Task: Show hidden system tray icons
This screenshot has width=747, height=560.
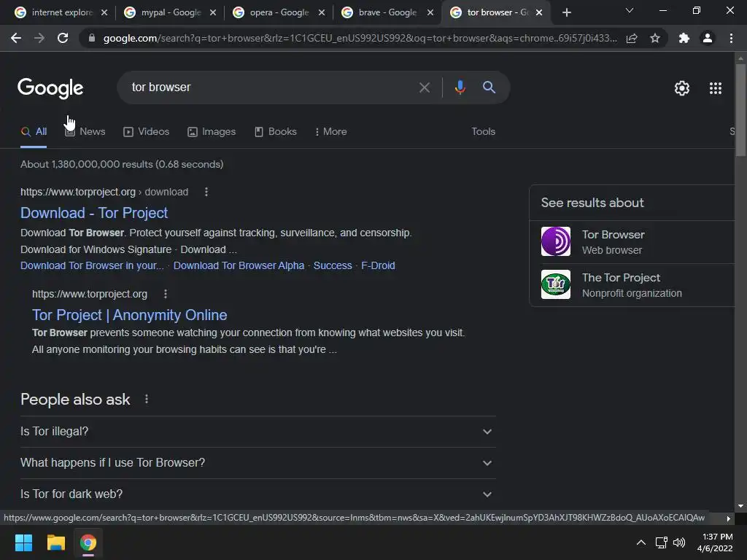Action: (x=641, y=542)
